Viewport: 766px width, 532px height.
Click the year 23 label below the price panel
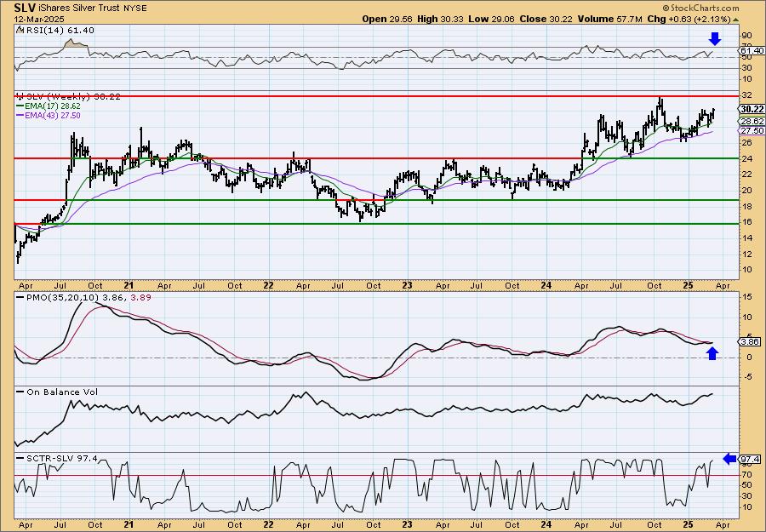(x=407, y=285)
